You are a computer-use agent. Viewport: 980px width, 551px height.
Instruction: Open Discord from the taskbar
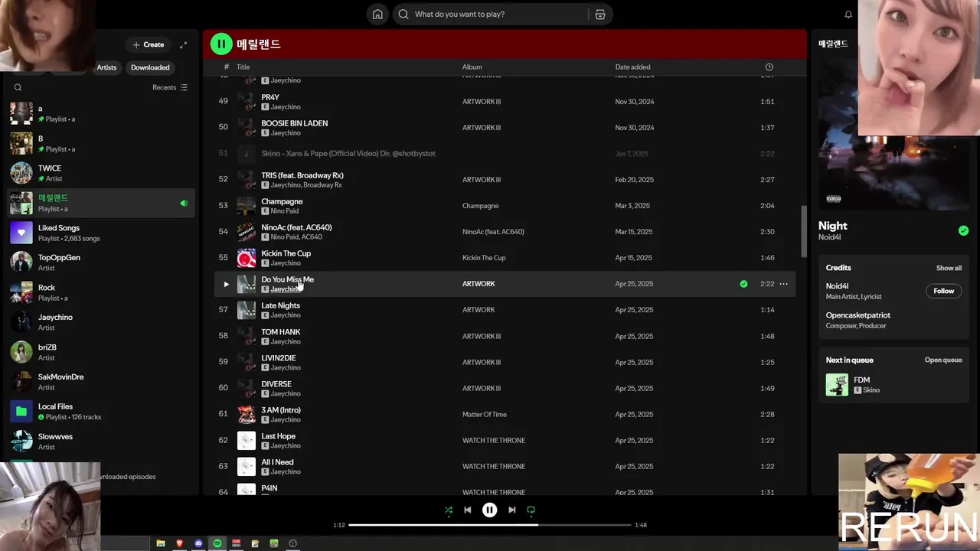(198, 543)
